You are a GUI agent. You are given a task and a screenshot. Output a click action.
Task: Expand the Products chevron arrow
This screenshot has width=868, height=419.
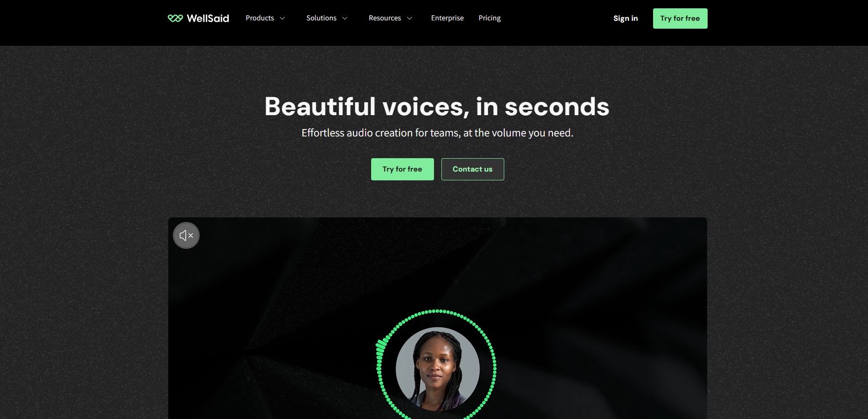pyautogui.click(x=282, y=18)
